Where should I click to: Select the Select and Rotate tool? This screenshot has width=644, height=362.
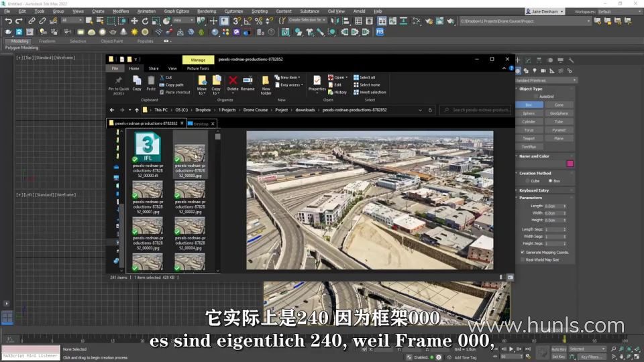tap(145, 21)
